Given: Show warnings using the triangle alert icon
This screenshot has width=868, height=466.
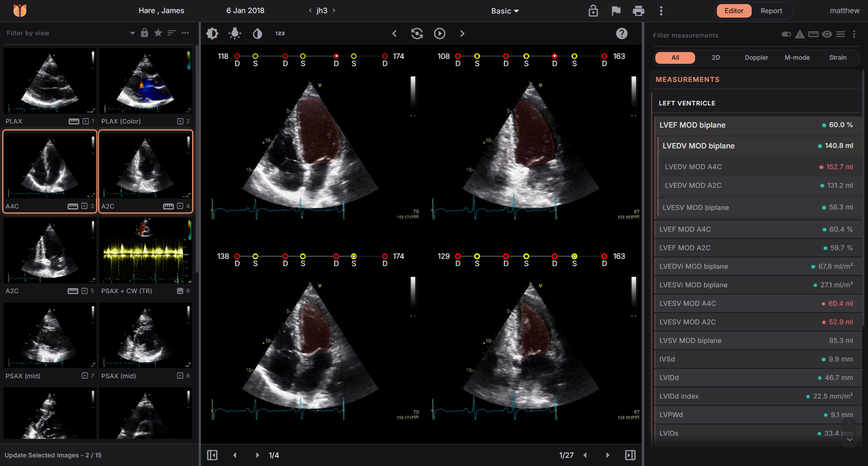Looking at the screenshot, I should pyautogui.click(x=800, y=34).
